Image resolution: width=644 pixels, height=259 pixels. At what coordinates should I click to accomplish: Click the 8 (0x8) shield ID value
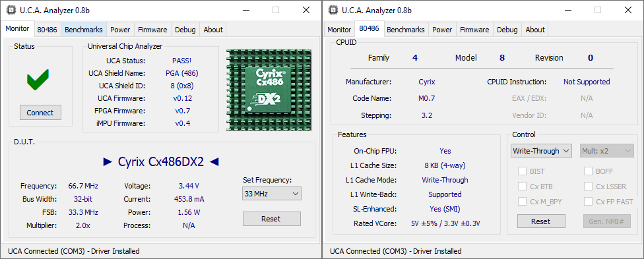pyautogui.click(x=181, y=86)
